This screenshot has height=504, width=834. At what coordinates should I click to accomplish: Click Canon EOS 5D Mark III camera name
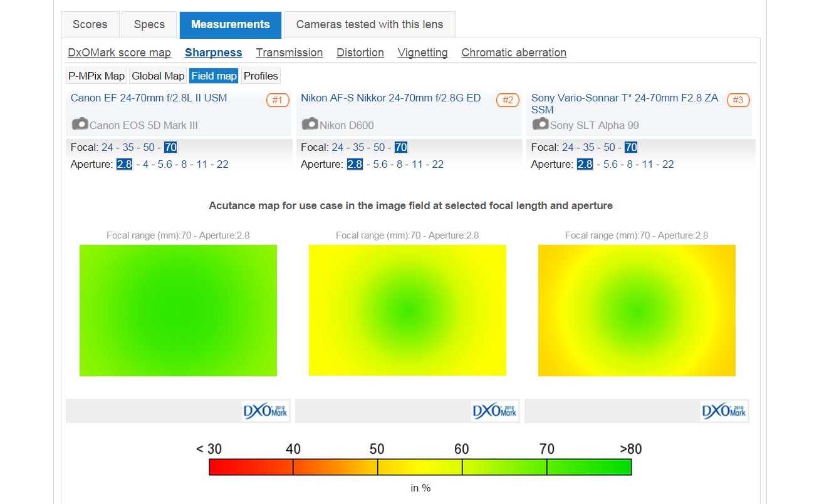point(143,125)
